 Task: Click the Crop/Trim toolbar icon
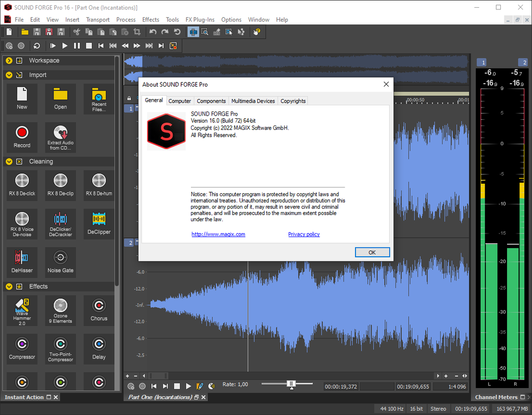tap(137, 32)
